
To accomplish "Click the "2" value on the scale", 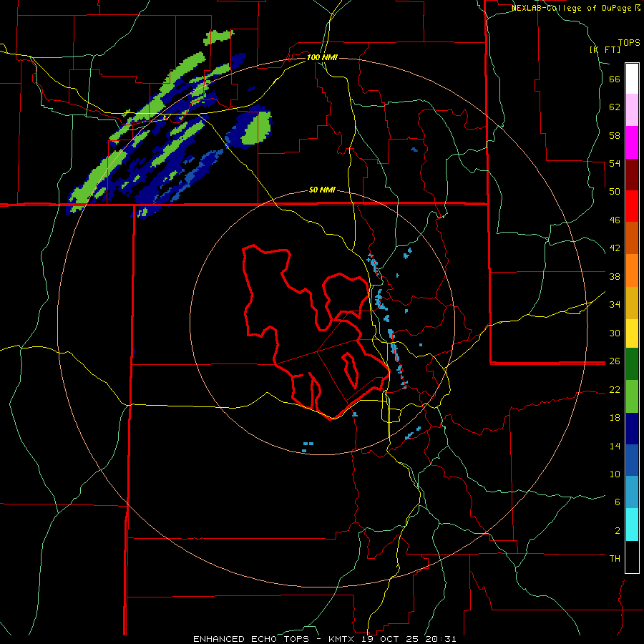I will [618, 530].
